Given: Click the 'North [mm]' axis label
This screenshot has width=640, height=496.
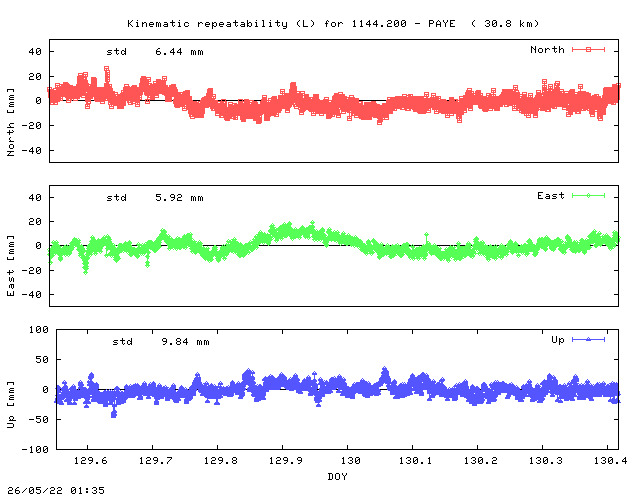Looking at the screenshot, I should coord(11,122).
